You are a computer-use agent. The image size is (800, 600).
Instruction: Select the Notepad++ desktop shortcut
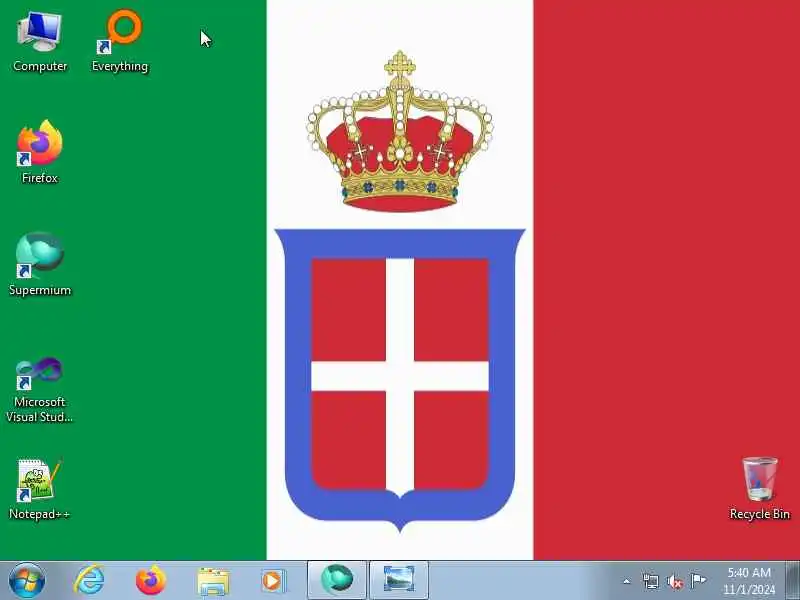pyautogui.click(x=40, y=489)
